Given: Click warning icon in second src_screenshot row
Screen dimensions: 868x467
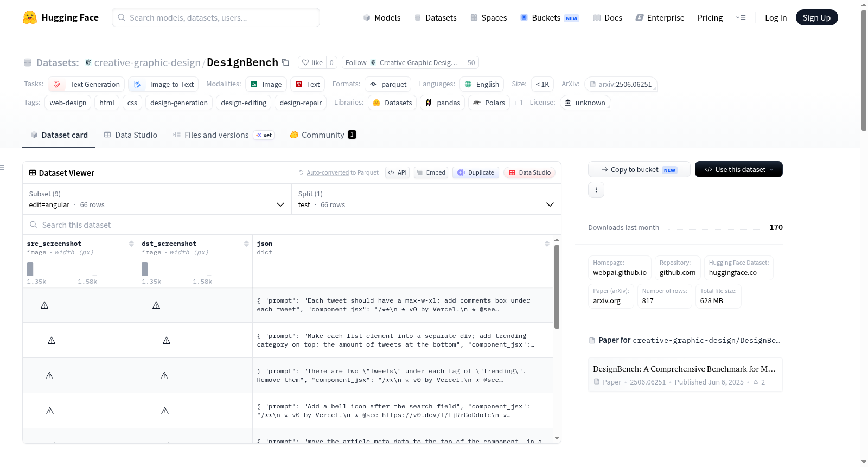Looking at the screenshot, I should 52,341.
